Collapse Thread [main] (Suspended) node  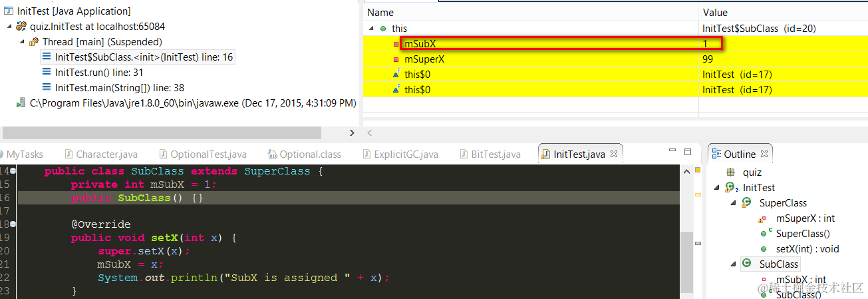tap(22, 42)
